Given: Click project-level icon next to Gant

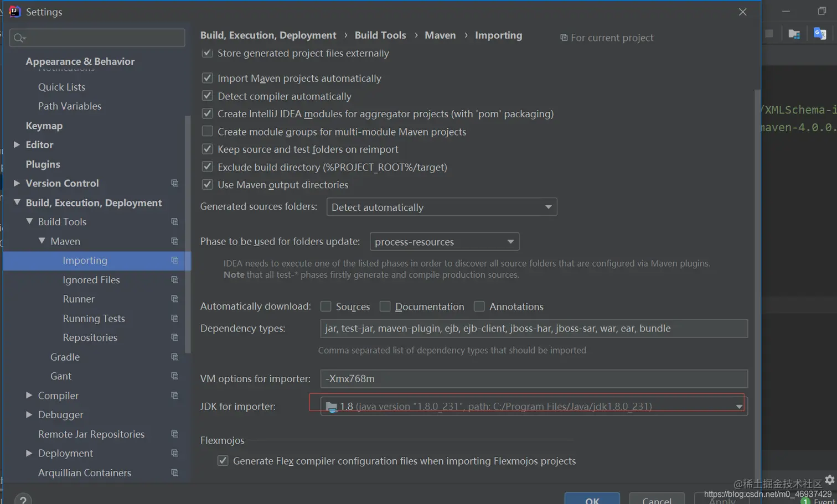Looking at the screenshot, I should point(175,376).
